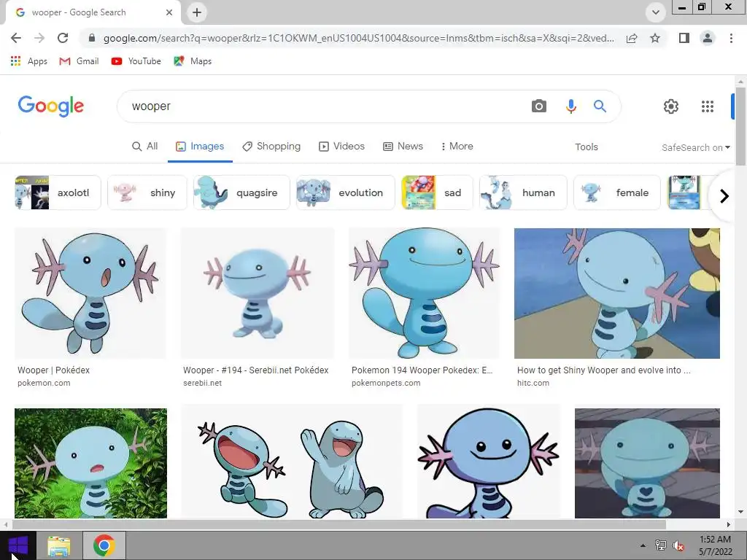Filter images by sad chip

(437, 192)
